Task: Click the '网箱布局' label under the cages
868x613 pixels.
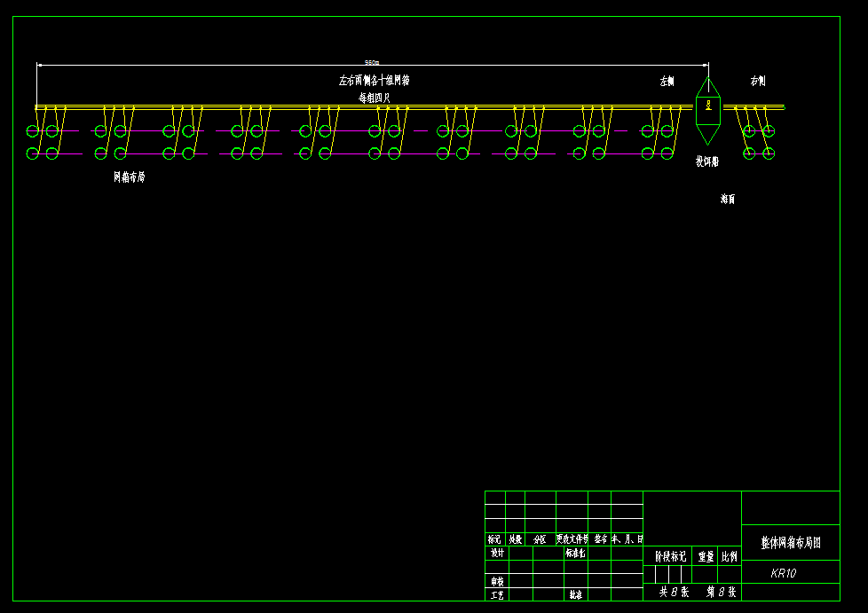Action: tap(129, 177)
